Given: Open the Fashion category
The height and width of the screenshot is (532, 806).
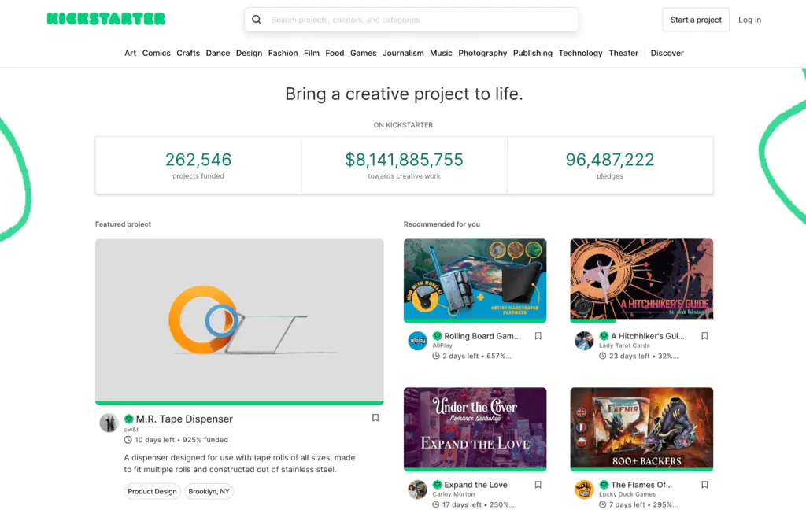Looking at the screenshot, I should (283, 53).
